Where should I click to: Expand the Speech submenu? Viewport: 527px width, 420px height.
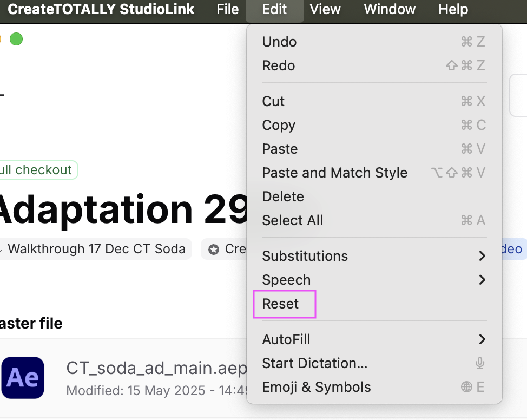(x=374, y=280)
